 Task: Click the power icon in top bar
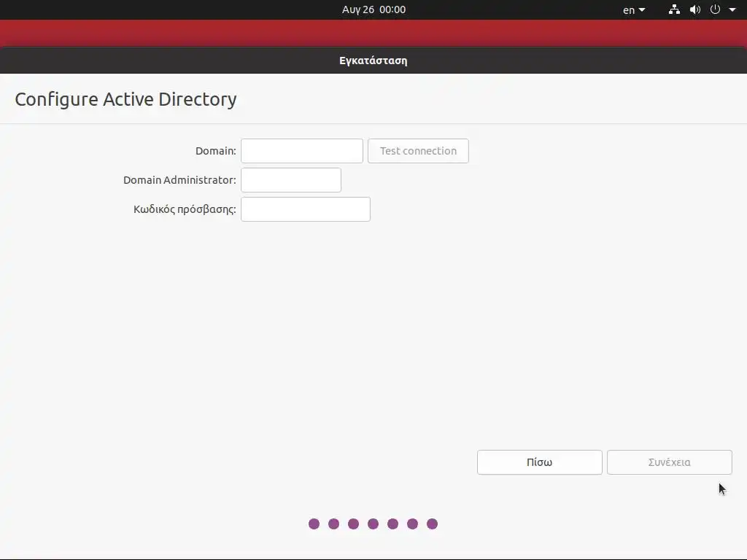pyautogui.click(x=715, y=9)
